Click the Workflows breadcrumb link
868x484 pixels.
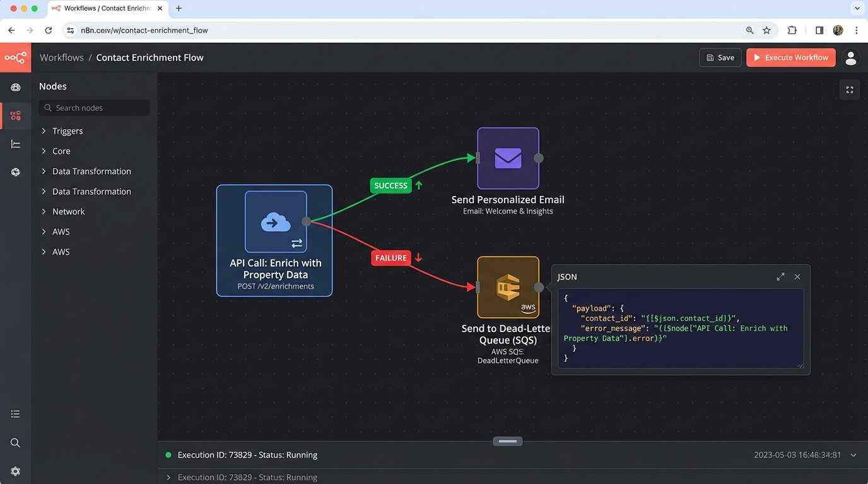click(x=62, y=57)
